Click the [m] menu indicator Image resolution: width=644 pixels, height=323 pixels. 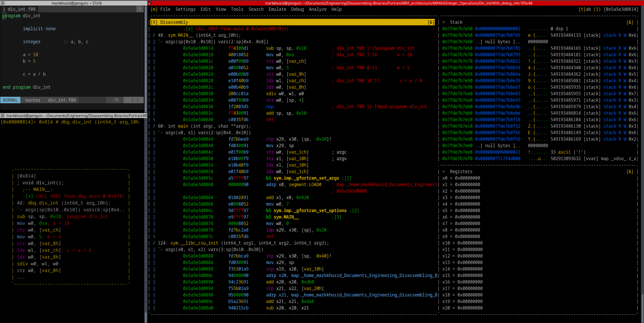click(x=154, y=9)
